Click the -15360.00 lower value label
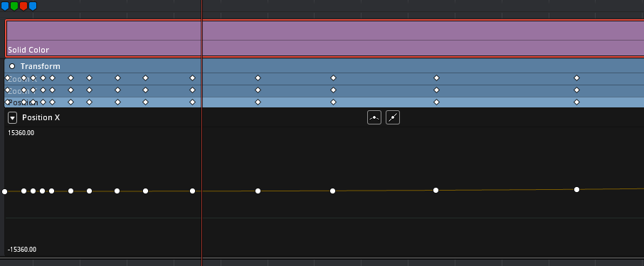Image resolution: width=644 pixels, height=266 pixels. (x=22, y=250)
